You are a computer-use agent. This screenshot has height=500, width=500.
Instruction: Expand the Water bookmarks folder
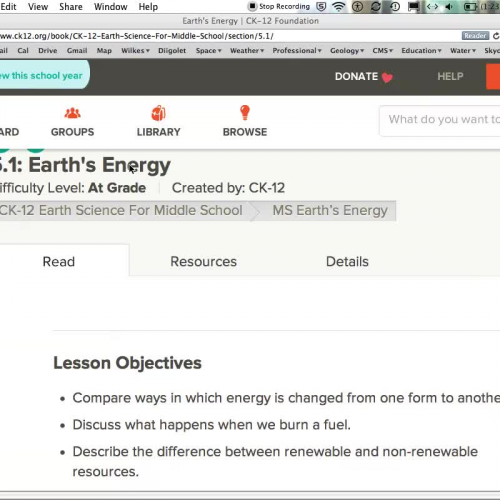pos(463,51)
